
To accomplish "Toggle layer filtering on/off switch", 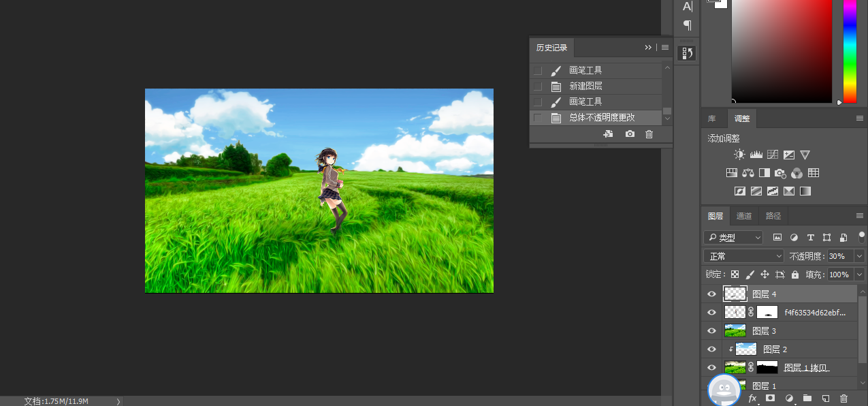I will pyautogui.click(x=862, y=237).
